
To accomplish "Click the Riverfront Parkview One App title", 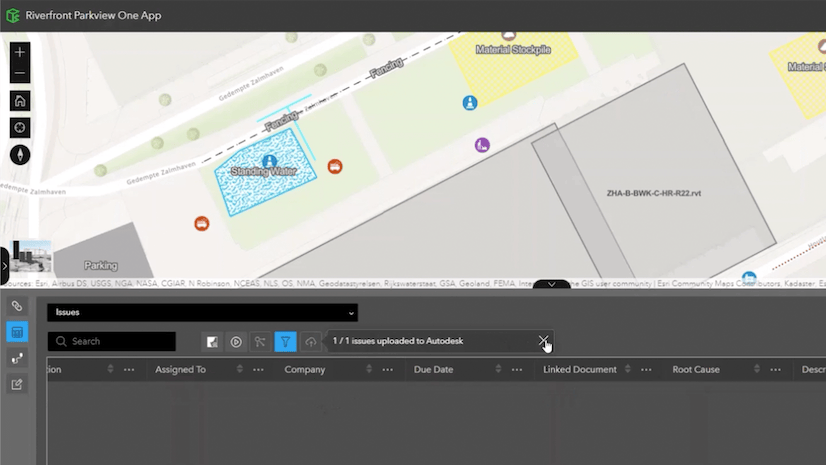I will pyautogui.click(x=93, y=15).
